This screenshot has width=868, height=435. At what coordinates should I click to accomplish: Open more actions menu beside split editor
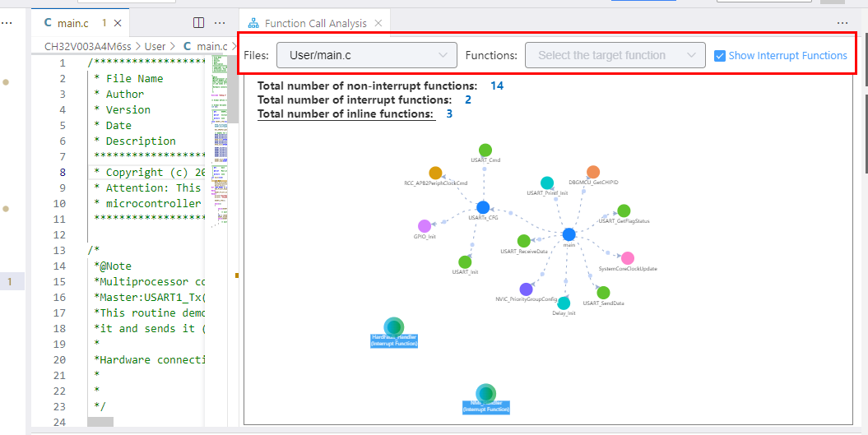[x=220, y=23]
